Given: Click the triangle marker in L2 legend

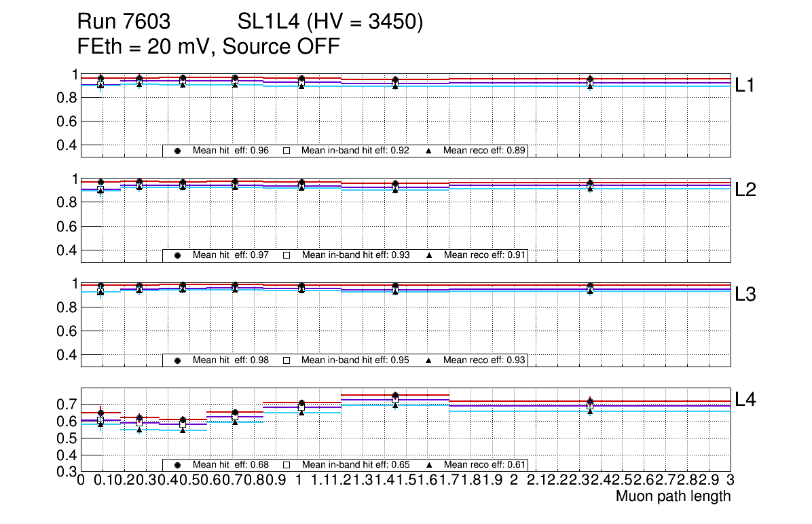Looking at the screenshot, I should tap(428, 255).
